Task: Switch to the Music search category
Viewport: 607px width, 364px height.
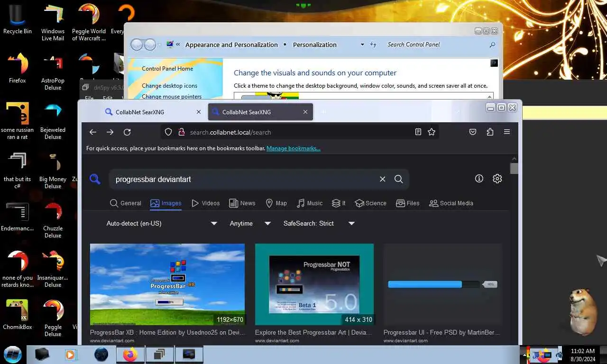Action: point(310,203)
